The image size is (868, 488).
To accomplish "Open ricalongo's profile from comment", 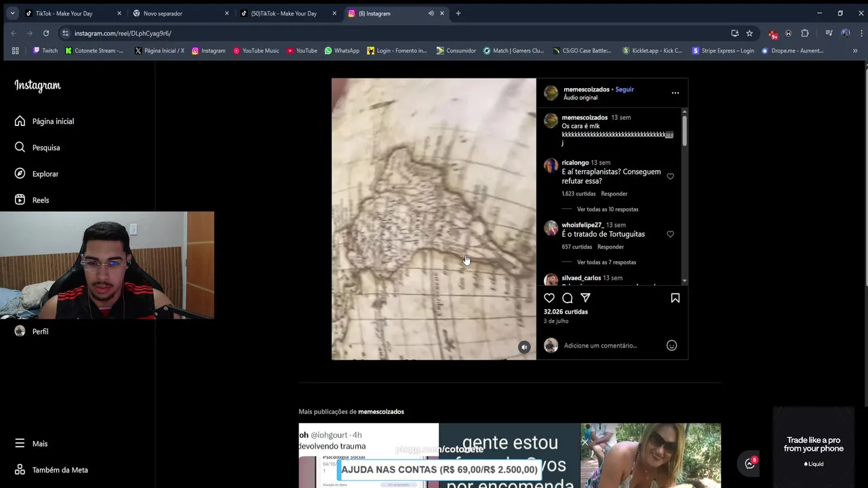I will point(575,163).
